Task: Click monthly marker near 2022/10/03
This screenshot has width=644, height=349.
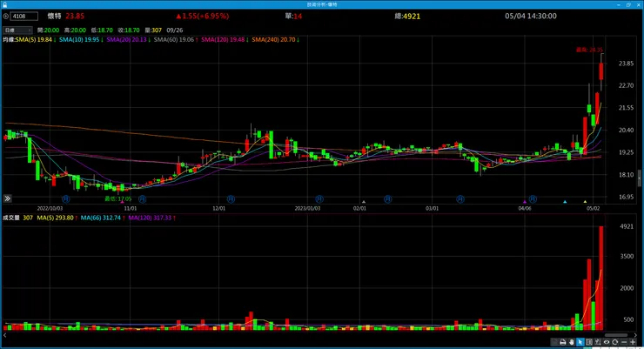Action: pos(66,199)
